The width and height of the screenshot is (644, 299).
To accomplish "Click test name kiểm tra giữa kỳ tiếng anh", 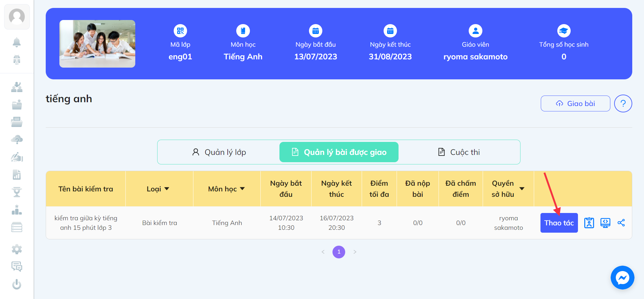I will [86, 223].
